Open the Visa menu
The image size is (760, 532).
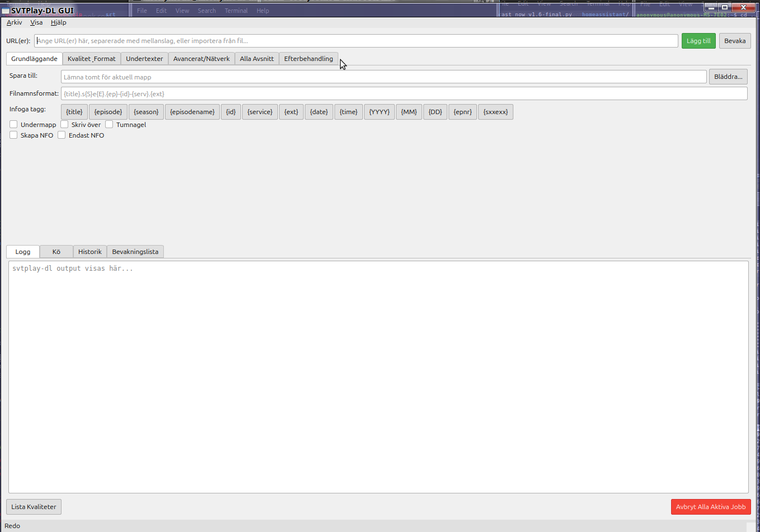click(x=36, y=22)
